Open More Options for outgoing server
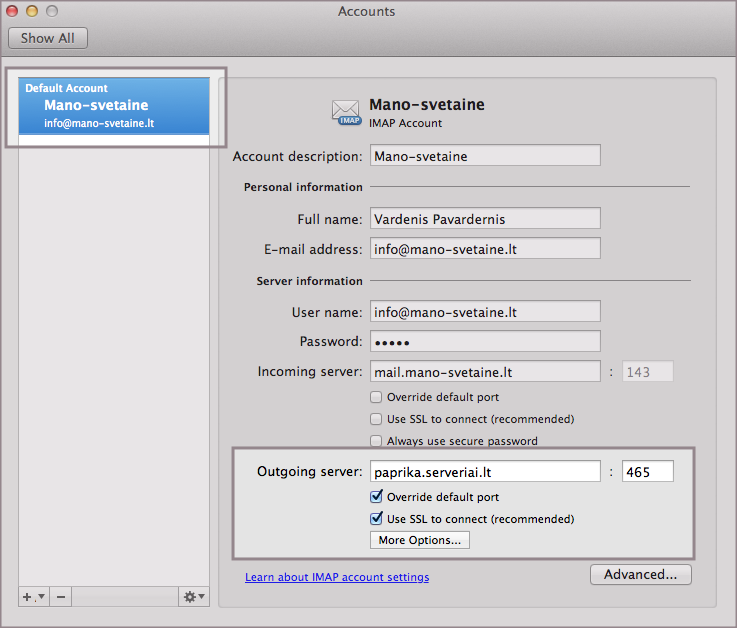737x628 pixels. tap(420, 540)
